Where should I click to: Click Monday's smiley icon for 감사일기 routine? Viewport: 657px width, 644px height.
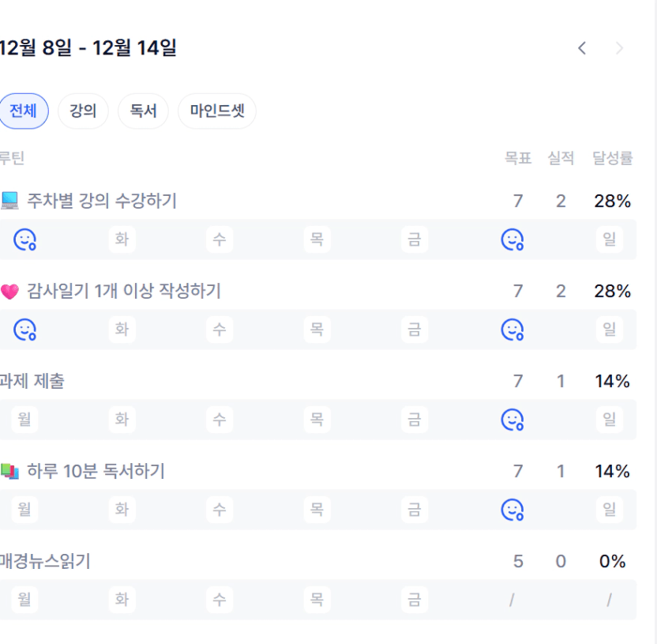[x=24, y=330]
